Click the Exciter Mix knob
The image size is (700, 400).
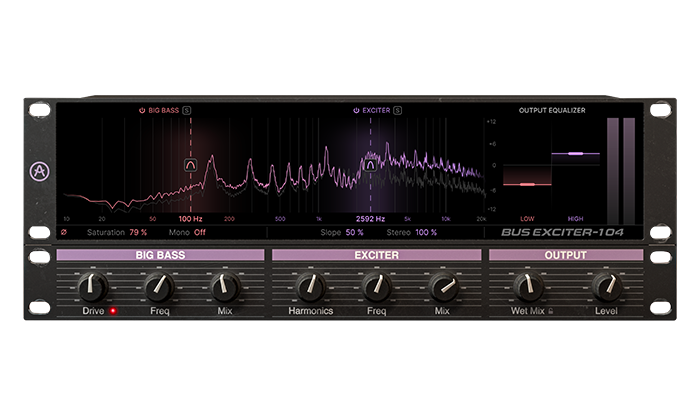click(x=443, y=287)
